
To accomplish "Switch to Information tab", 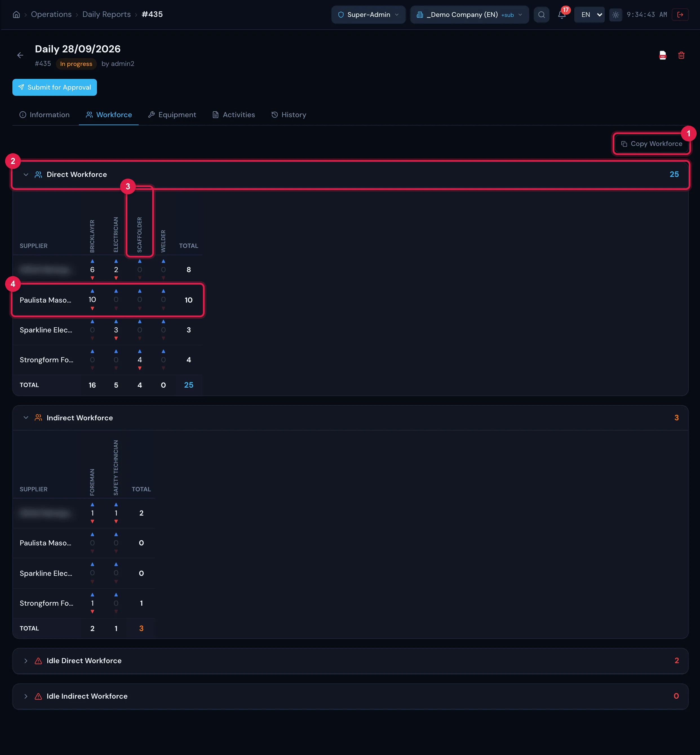I will [45, 115].
